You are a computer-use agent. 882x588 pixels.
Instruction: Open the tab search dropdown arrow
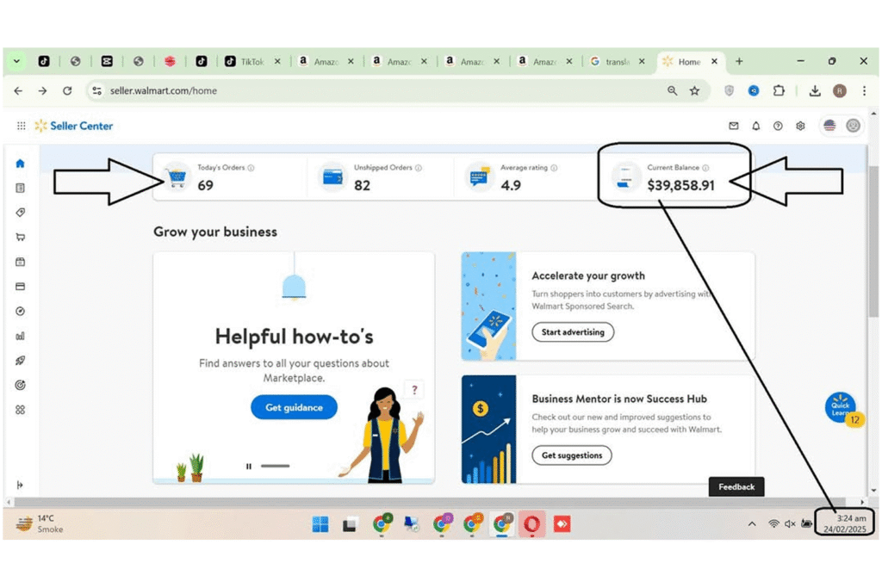click(16, 61)
